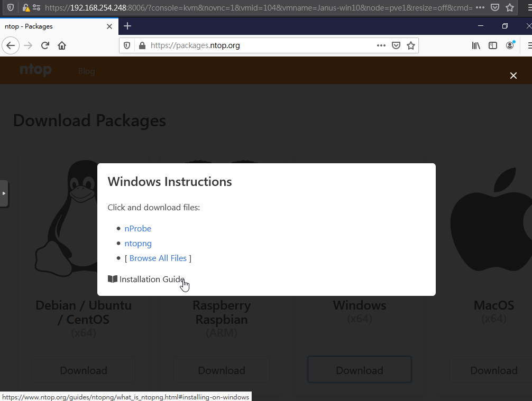
Task: Open the Library icon in inner toolbar
Action: [x=476, y=45]
